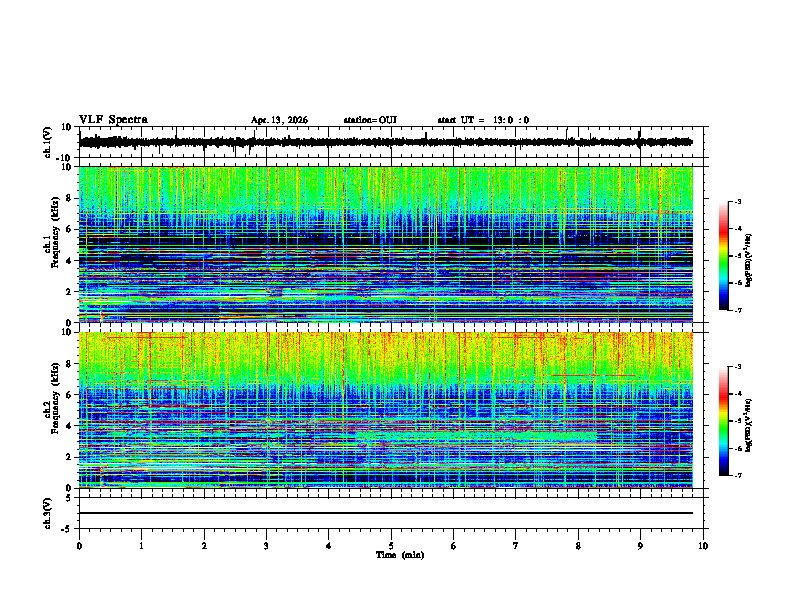Click tick label "3" on Time axis
Viewport: 792px width, 612px height.
click(266, 546)
